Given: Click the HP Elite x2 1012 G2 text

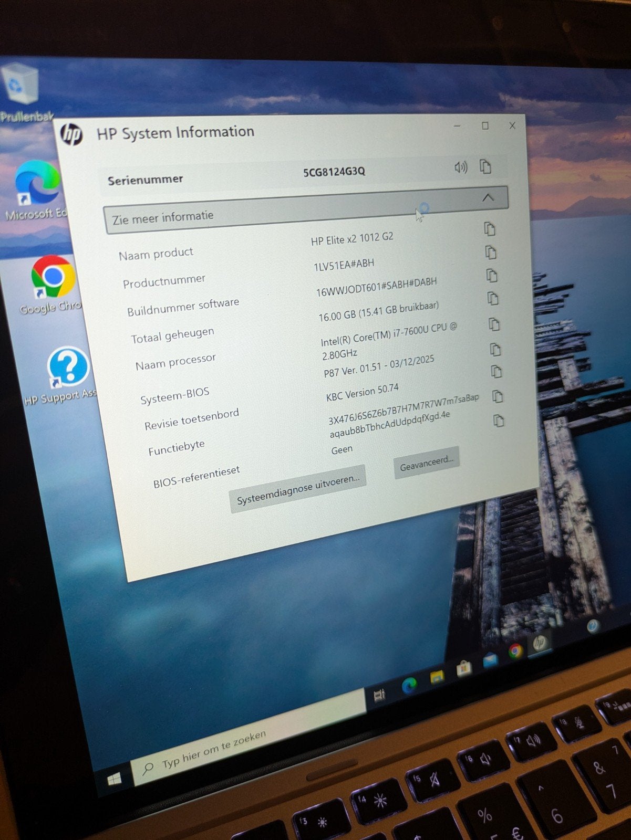Looking at the screenshot, I should pos(352,239).
